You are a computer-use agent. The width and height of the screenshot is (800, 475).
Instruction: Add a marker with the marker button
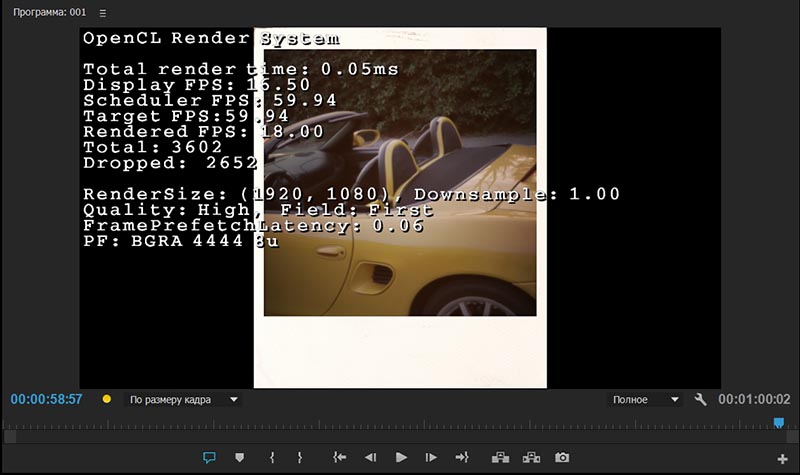point(239,458)
